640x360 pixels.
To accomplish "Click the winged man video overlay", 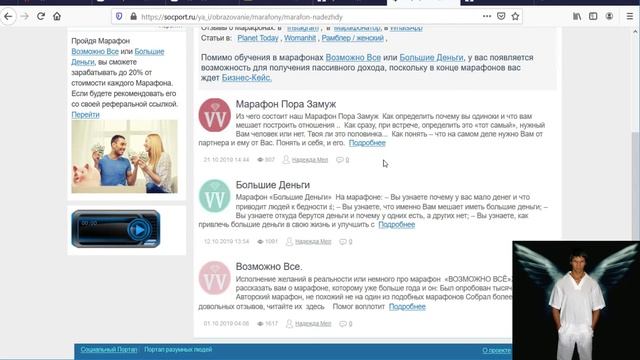I will 576,300.
